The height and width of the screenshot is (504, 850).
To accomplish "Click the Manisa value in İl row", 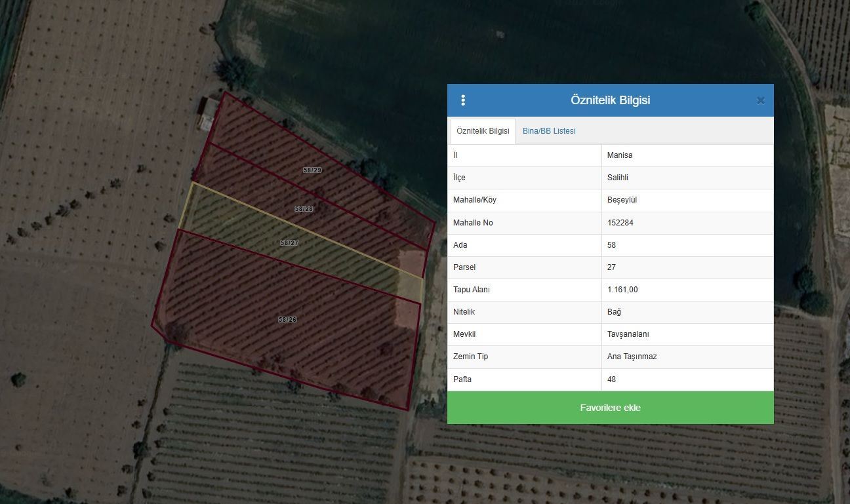I will pos(620,155).
